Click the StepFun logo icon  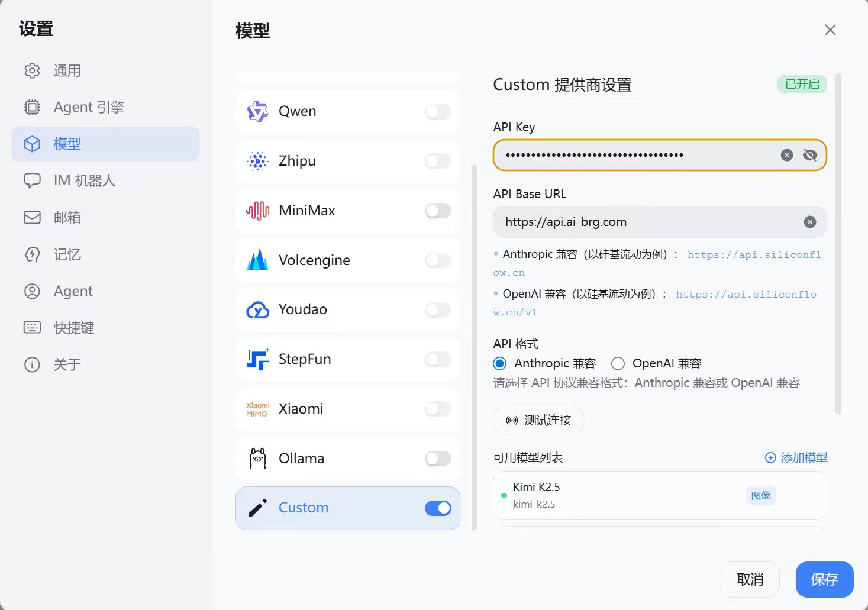(257, 359)
